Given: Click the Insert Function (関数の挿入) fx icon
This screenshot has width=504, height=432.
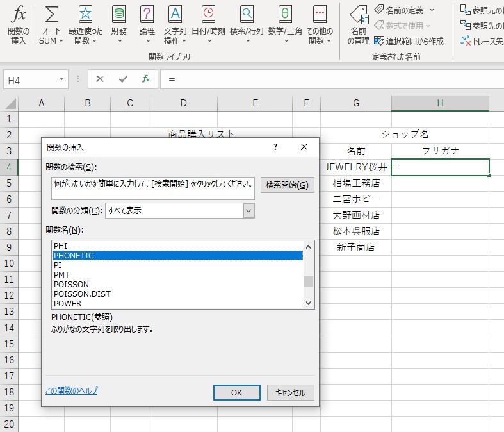Looking at the screenshot, I should click(x=19, y=15).
